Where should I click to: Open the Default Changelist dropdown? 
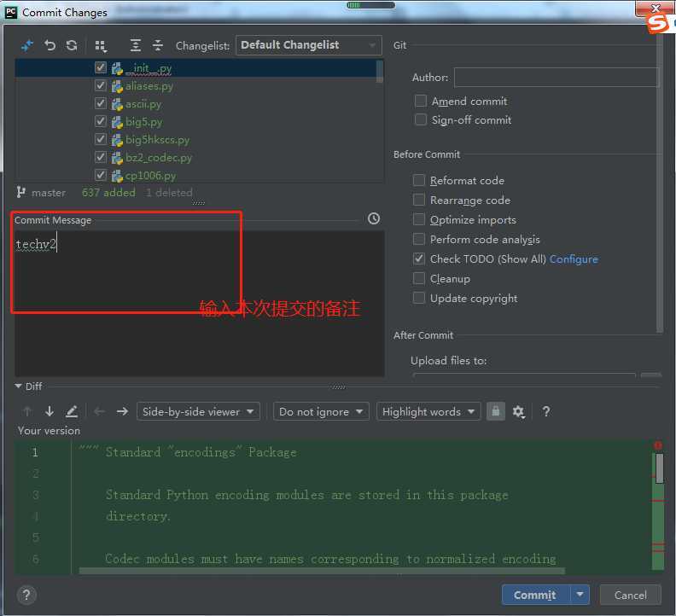point(309,45)
